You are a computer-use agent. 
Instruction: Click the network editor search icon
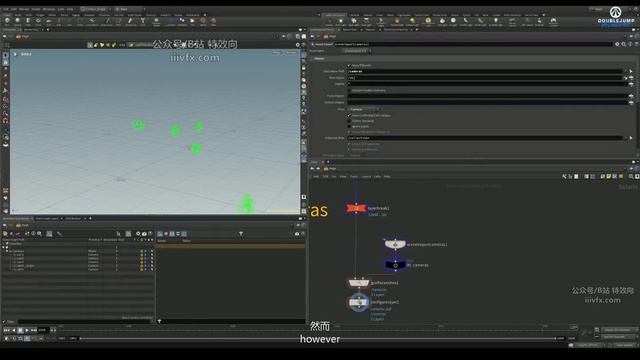(631, 176)
